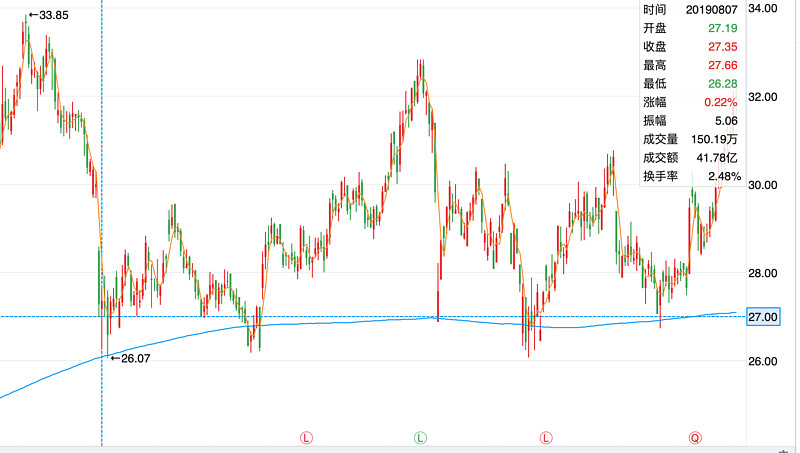
Task: Select the blue 27.00 price tag on axis
Action: click(763, 317)
